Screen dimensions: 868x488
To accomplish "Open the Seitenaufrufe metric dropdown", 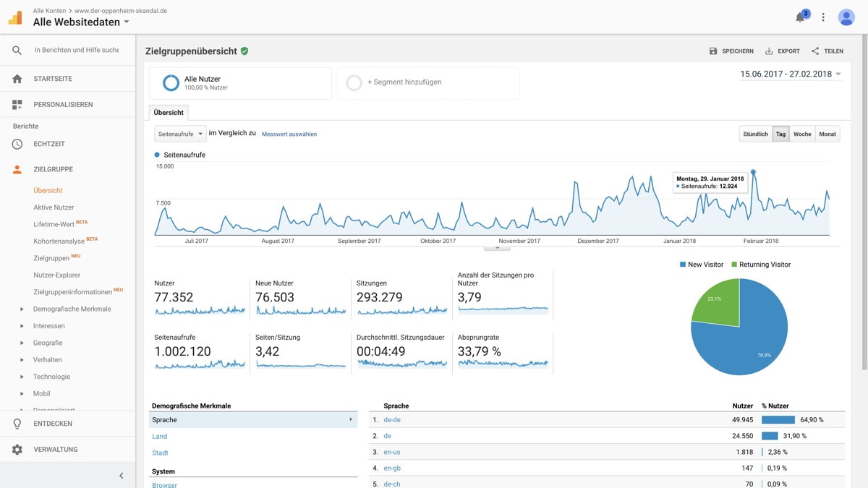I will (180, 134).
